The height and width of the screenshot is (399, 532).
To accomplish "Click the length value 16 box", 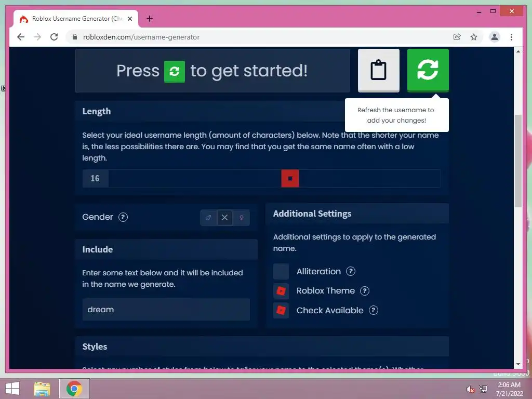I will tap(96, 179).
